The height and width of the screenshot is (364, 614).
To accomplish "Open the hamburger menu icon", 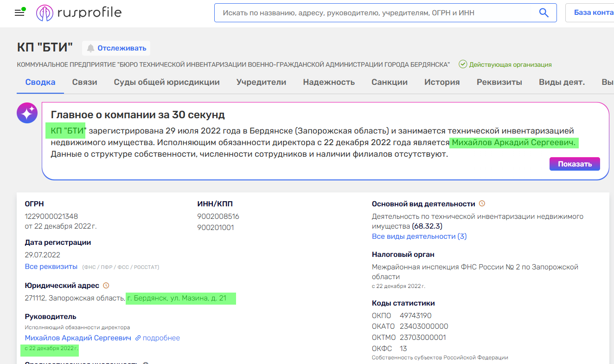I will pos(19,13).
